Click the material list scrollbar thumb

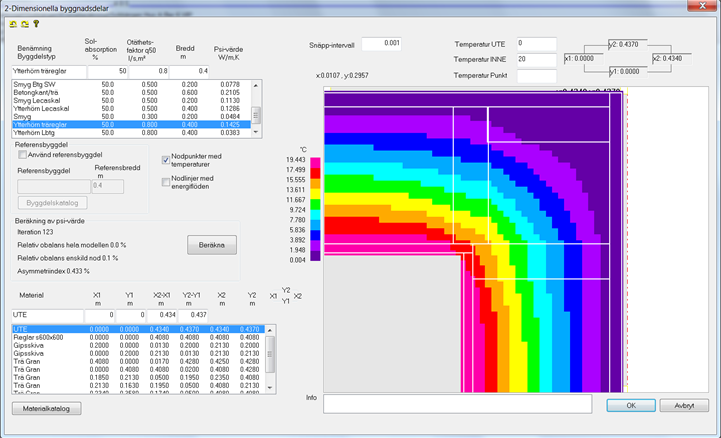click(270, 355)
